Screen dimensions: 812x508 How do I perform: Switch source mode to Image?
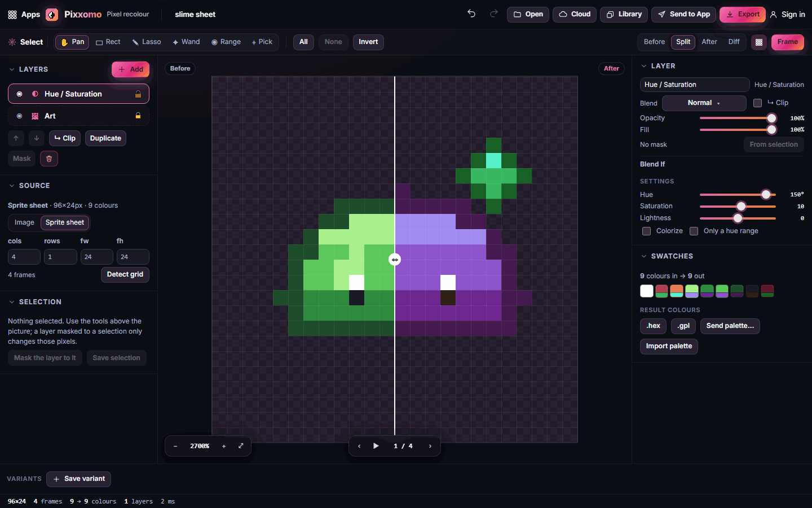(x=24, y=222)
